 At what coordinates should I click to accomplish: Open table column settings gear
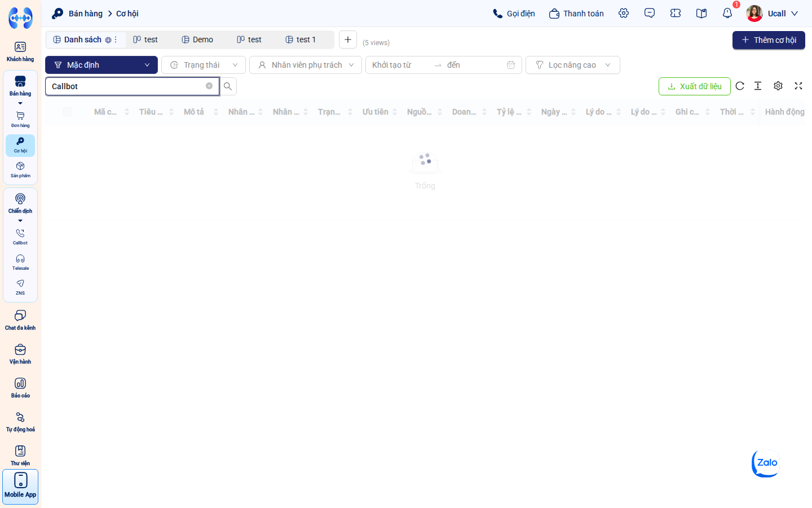tap(778, 86)
